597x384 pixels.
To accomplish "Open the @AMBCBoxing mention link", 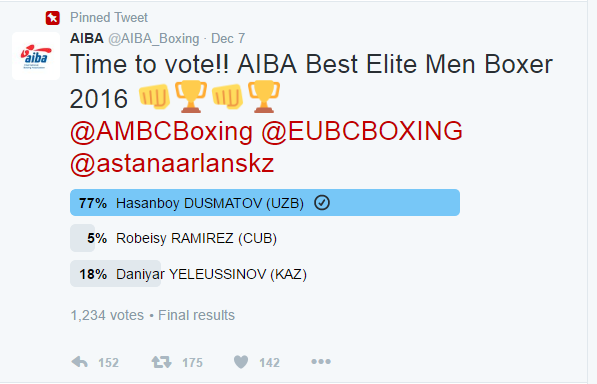I will coord(161,132).
